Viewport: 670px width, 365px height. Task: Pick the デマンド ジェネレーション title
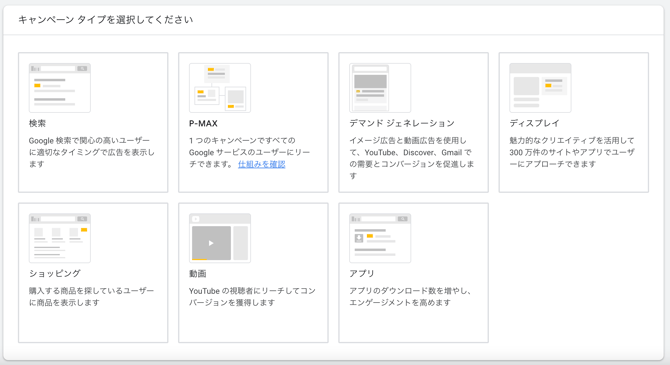(x=402, y=124)
